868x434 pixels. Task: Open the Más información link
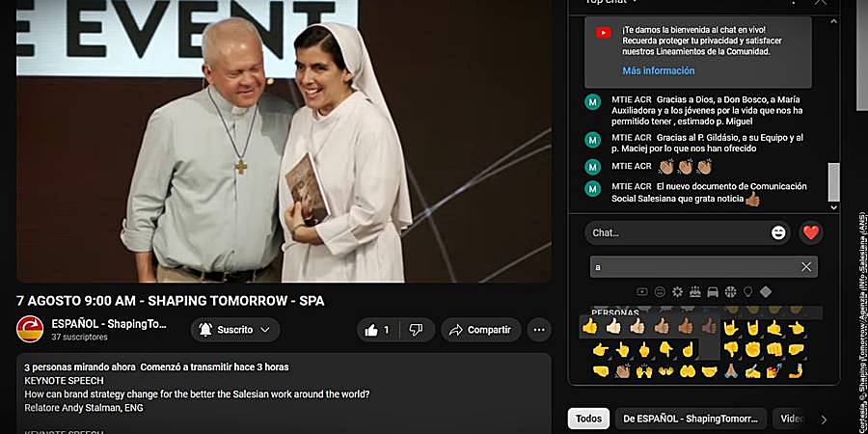[x=658, y=70]
